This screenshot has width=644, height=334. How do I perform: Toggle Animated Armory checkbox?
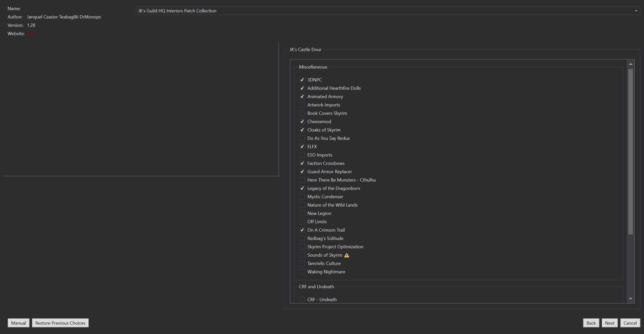pos(302,96)
